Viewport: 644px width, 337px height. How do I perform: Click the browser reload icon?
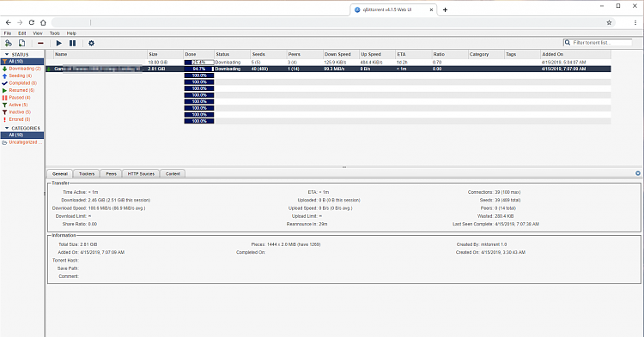point(32,22)
